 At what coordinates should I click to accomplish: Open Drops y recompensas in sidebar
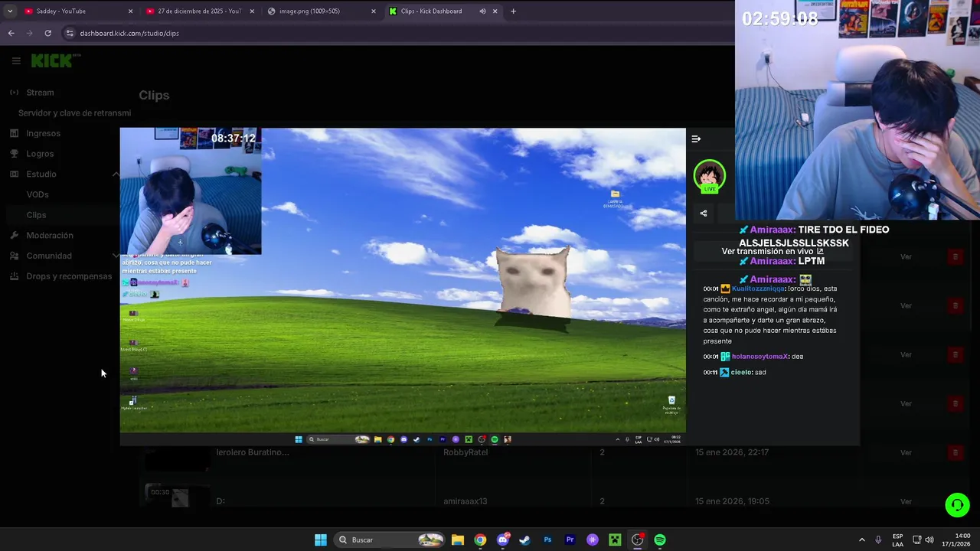(x=69, y=276)
